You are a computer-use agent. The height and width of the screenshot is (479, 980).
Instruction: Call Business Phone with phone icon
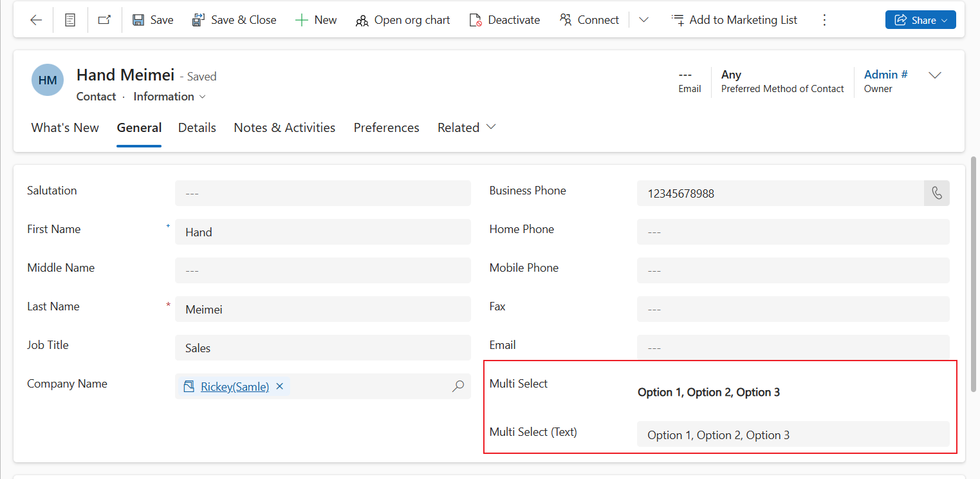tap(937, 193)
